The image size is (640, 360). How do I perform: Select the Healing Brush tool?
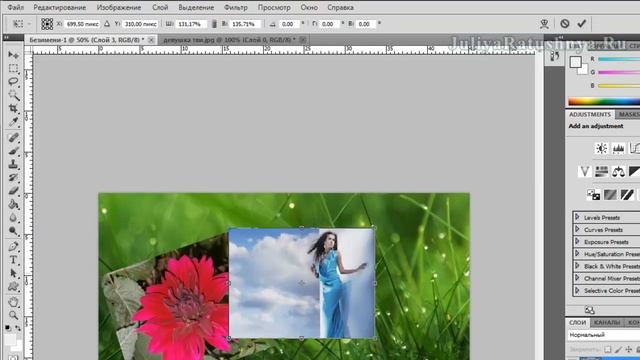click(13, 138)
